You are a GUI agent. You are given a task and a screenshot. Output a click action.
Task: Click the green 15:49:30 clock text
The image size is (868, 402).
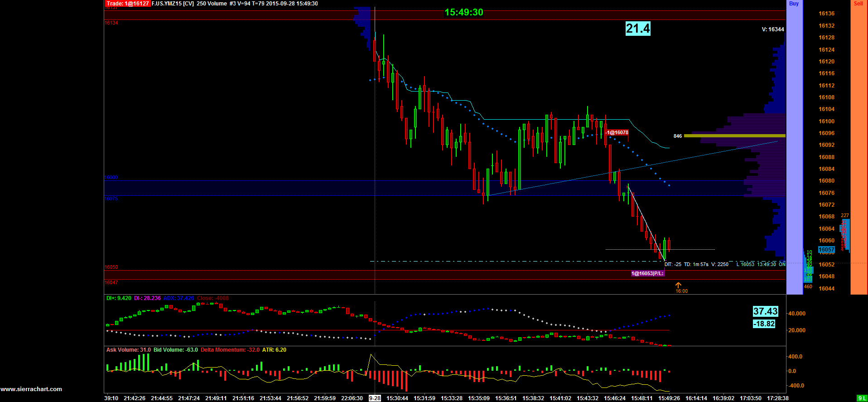point(464,12)
